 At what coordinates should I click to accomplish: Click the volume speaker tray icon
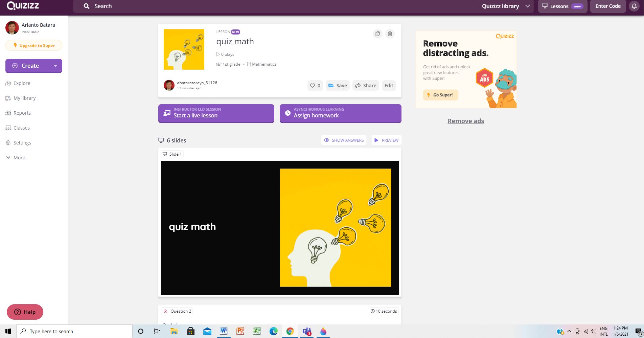593,332
